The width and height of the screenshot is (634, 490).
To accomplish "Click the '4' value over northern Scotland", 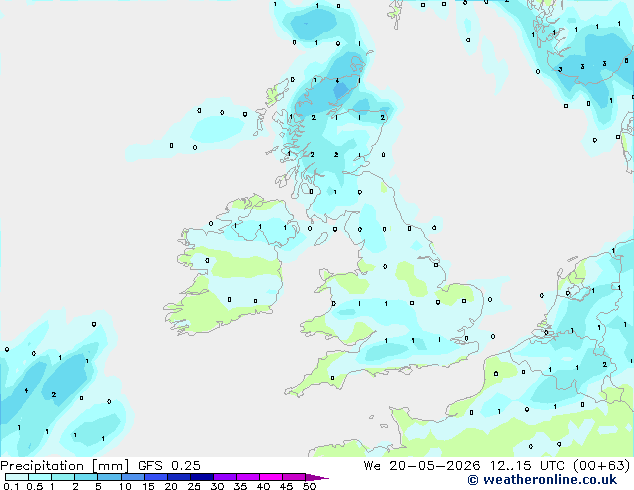I will 337,81.
